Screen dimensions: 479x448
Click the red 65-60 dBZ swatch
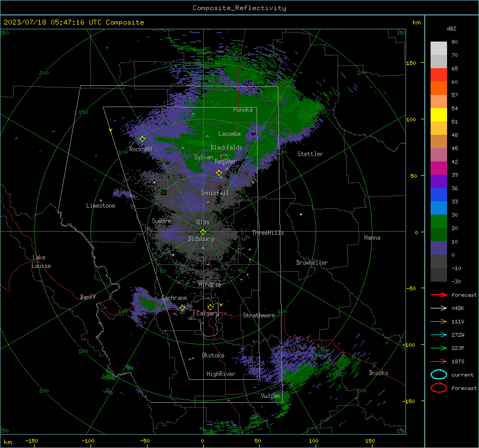point(439,75)
